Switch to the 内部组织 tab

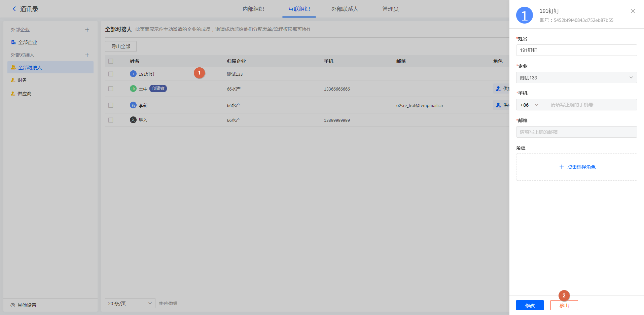point(253,9)
